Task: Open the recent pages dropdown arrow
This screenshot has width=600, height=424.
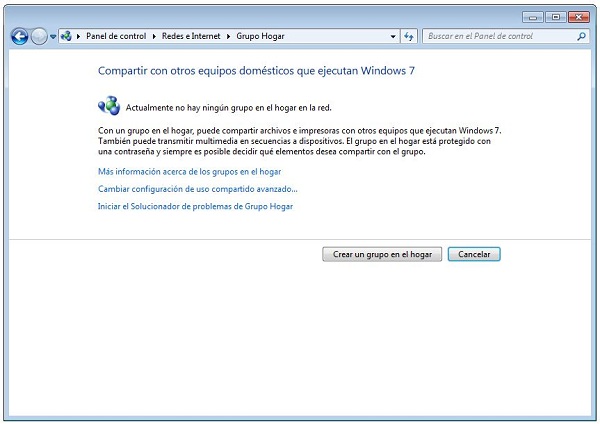Action: [53, 36]
